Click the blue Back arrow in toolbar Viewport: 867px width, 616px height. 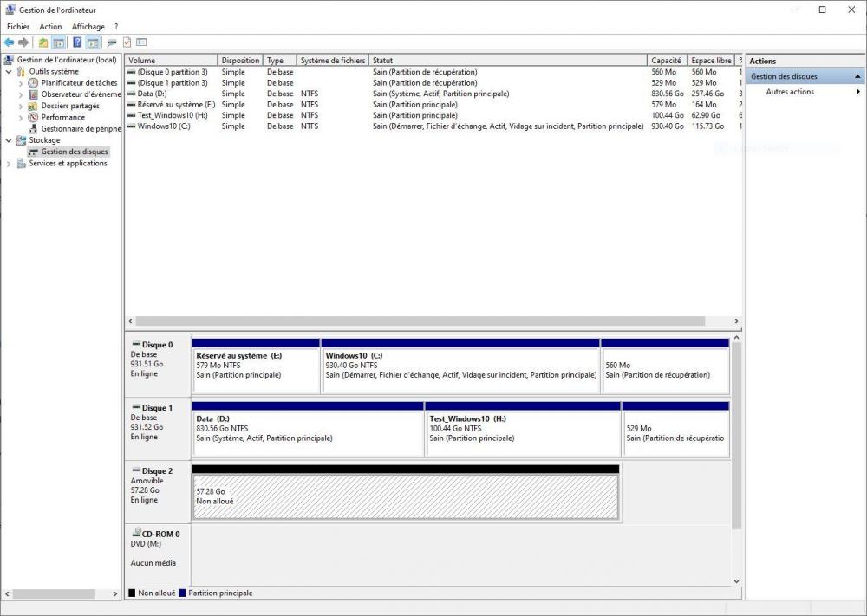(x=9, y=42)
